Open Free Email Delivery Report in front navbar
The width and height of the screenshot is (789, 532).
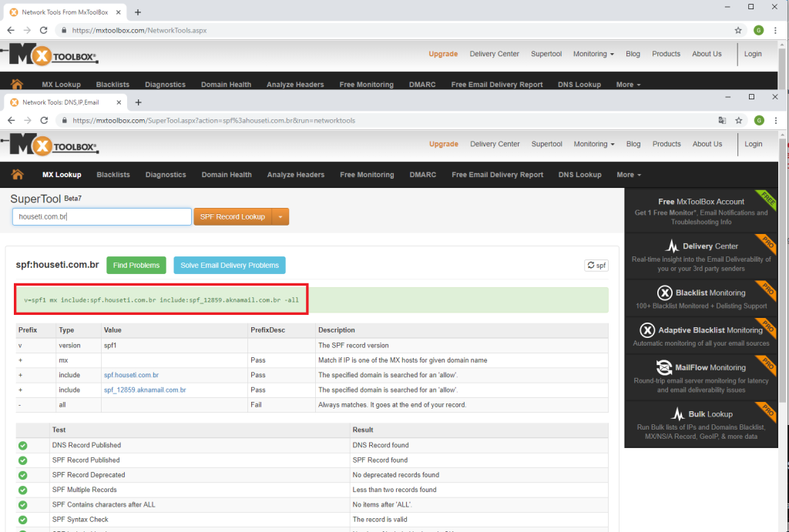point(497,175)
